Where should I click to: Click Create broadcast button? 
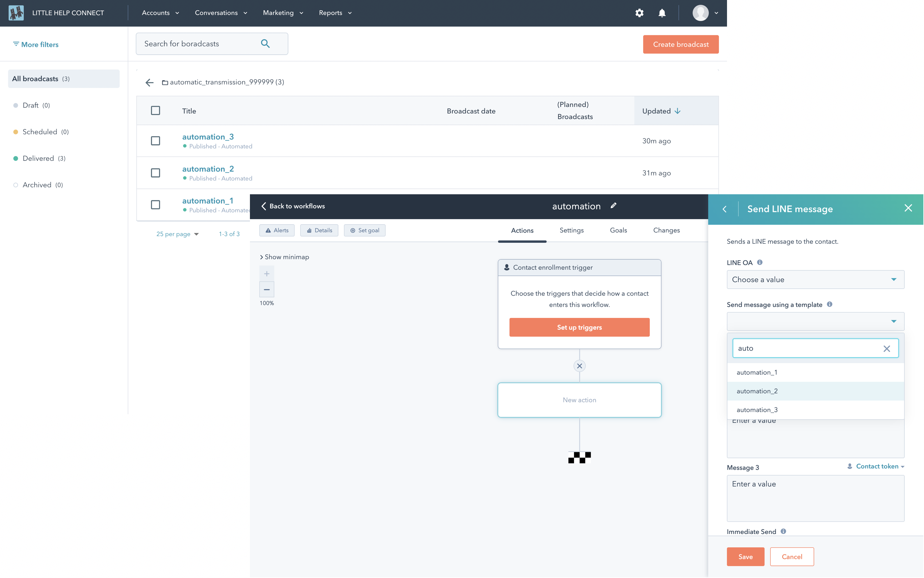(681, 44)
